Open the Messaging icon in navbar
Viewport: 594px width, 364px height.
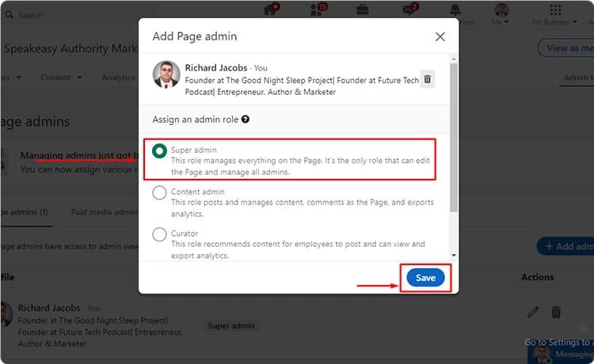(x=410, y=9)
